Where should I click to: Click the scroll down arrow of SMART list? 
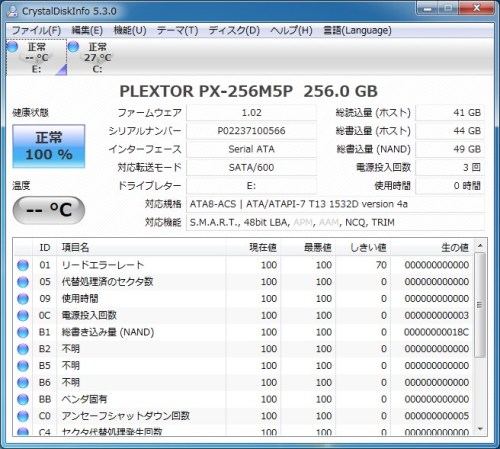[480, 429]
